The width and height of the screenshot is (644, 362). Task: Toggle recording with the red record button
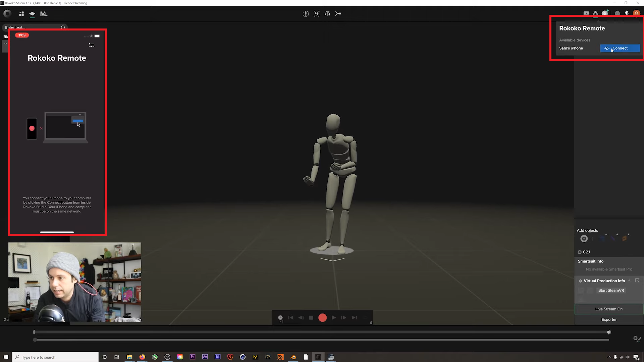[322, 317]
